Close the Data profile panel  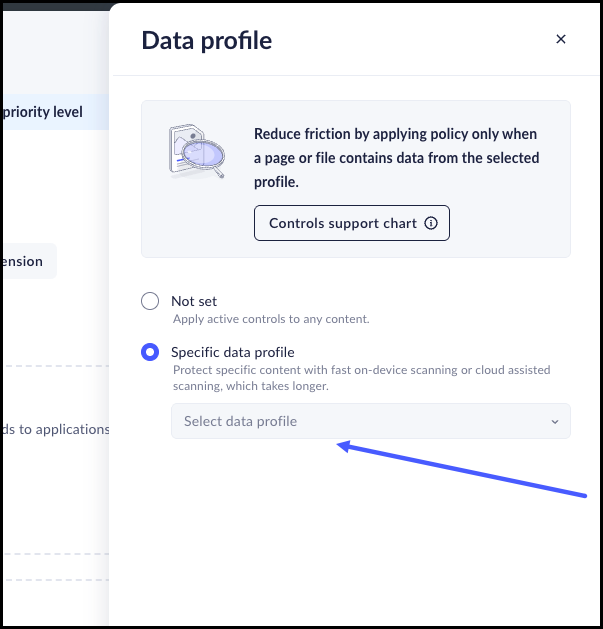561,40
